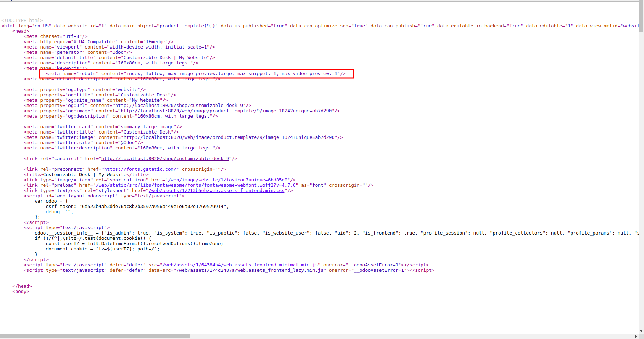This screenshot has width=644, height=339.
Task: Click the csrf_token value line
Action: coord(137,207)
